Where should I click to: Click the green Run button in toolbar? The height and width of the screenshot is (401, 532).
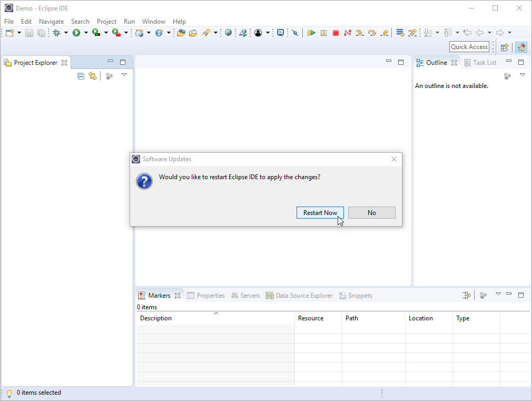(76, 33)
